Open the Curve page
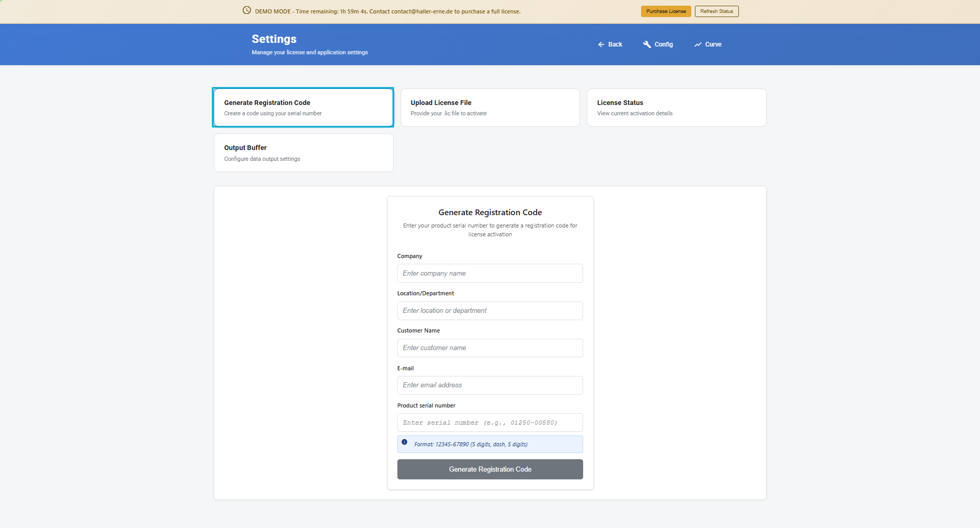Viewport: 980px width, 528px height. [708, 44]
